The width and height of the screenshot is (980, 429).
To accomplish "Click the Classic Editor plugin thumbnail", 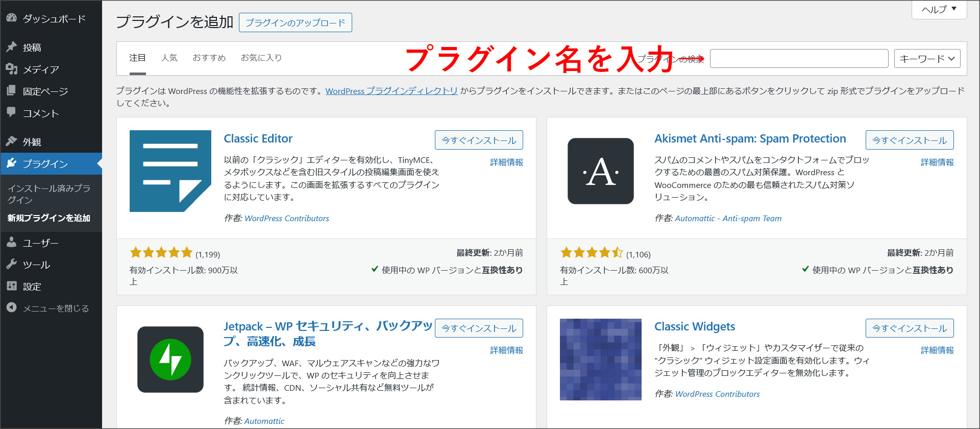I will (x=170, y=171).
